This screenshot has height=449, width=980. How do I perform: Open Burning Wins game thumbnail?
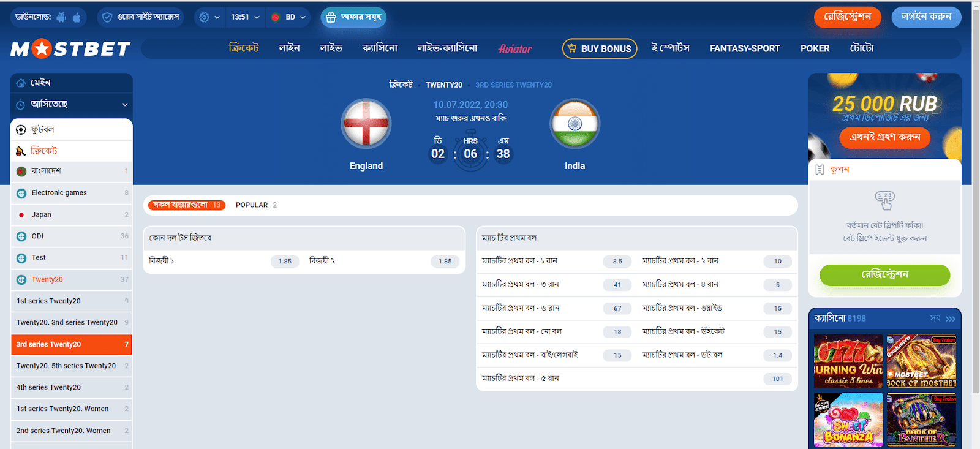click(848, 361)
